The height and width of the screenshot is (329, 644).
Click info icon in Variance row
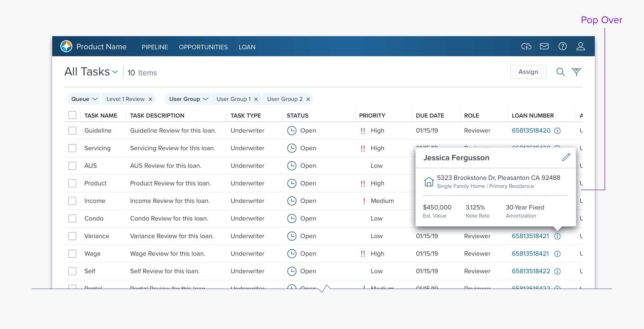[x=557, y=236]
